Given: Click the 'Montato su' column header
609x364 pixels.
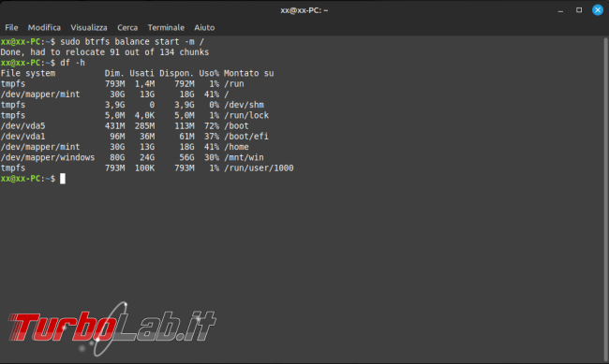Looking at the screenshot, I should (248, 73).
